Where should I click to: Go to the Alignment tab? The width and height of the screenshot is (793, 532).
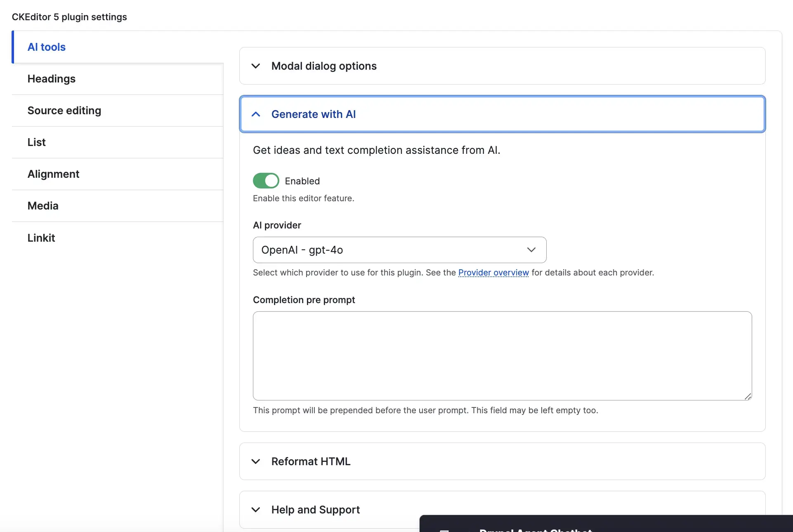click(54, 174)
